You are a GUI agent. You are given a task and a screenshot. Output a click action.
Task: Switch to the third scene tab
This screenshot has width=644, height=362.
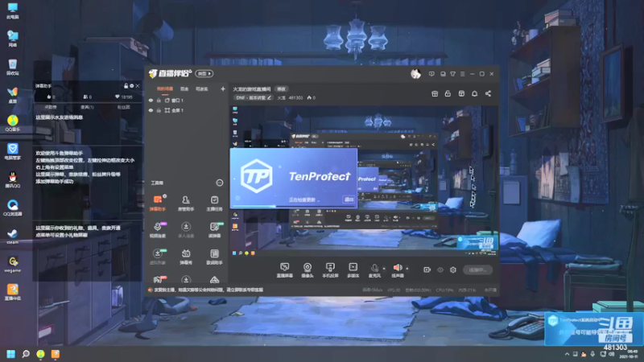(x=202, y=88)
